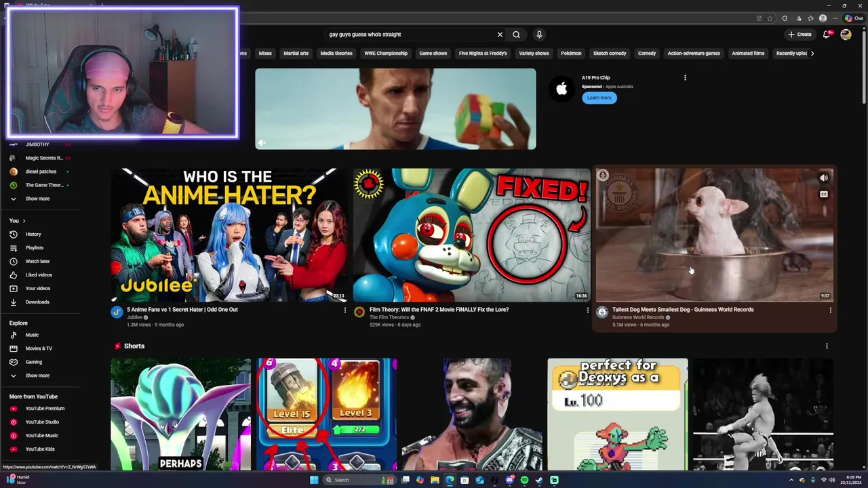
Task: Click the page vertical scrollbar
Action: click(864, 68)
